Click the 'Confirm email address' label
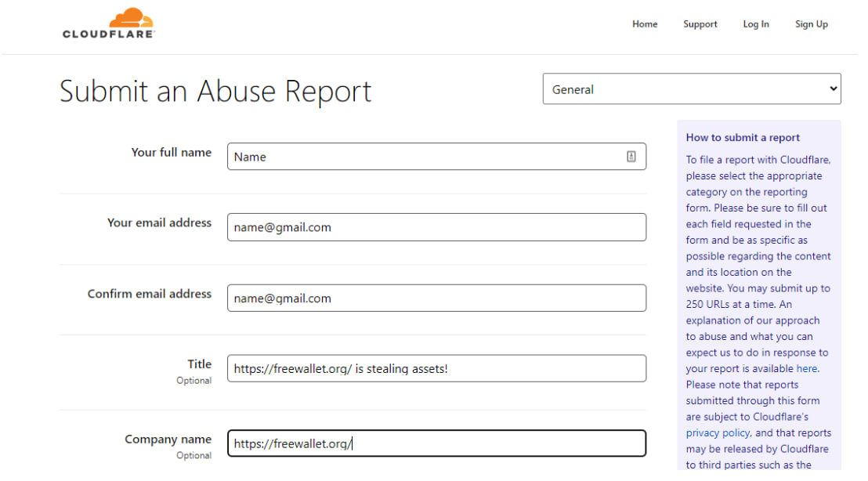868x481 pixels. coord(150,293)
